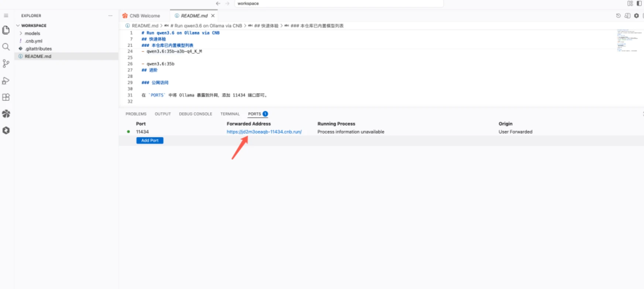The width and height of the screenshot is (644, 289).
Task: Click the hexagon icon in editor toolbar
Action: 636,16
